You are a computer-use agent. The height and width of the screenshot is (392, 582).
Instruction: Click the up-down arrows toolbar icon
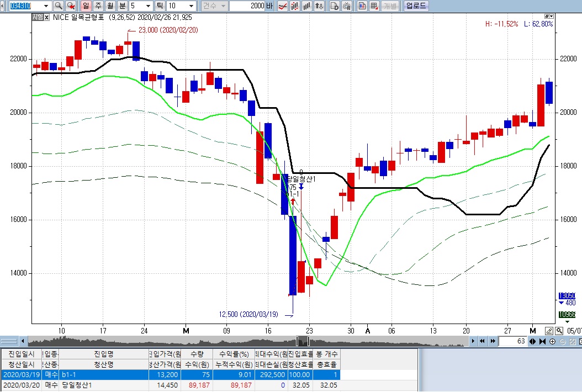[x=319, y=6]
